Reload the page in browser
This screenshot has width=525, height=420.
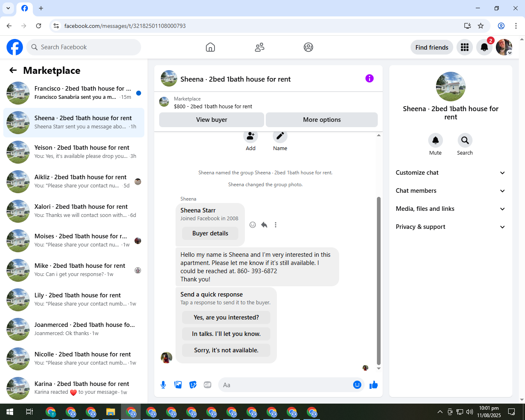(x=39, y=26)
